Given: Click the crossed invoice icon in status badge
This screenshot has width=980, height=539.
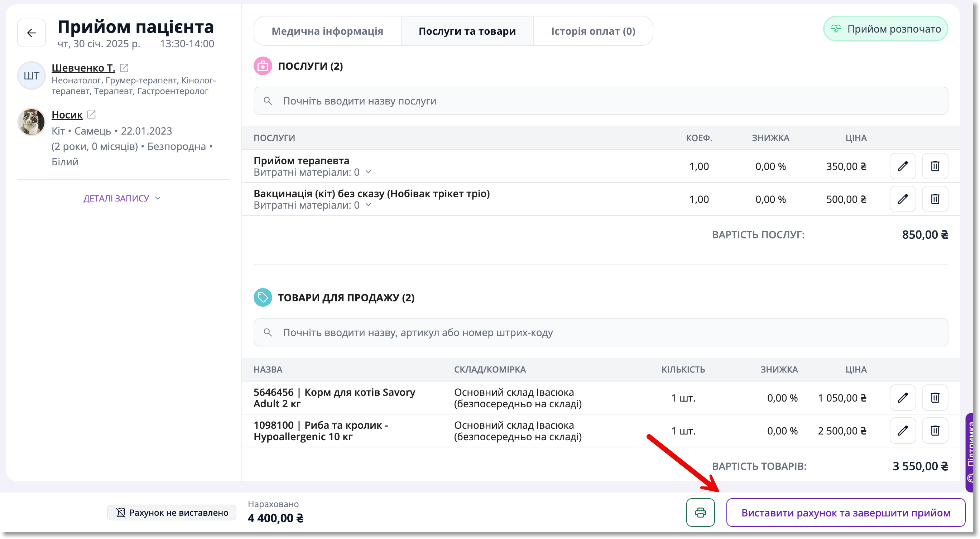Looking at the screenshot, I should click(x=121, y=513).
